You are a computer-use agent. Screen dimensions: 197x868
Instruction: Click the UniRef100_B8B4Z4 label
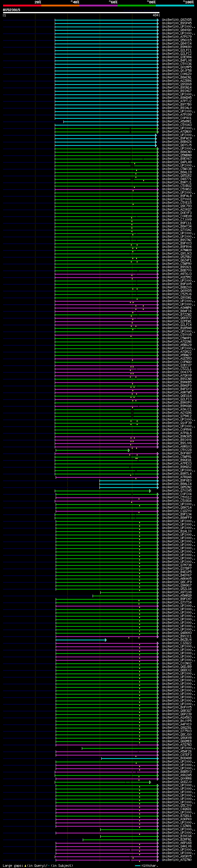click(x=176, y=142)
